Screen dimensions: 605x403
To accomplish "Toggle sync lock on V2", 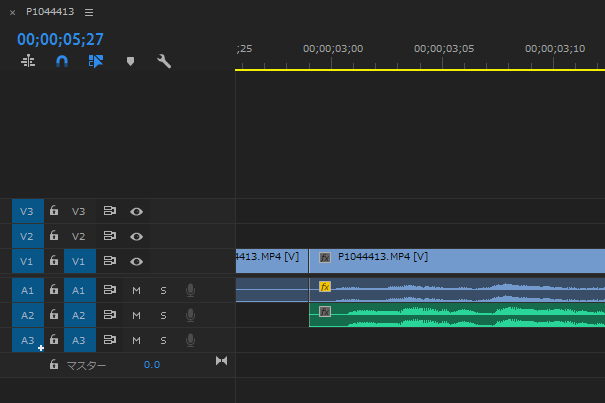I will (110, 236).
